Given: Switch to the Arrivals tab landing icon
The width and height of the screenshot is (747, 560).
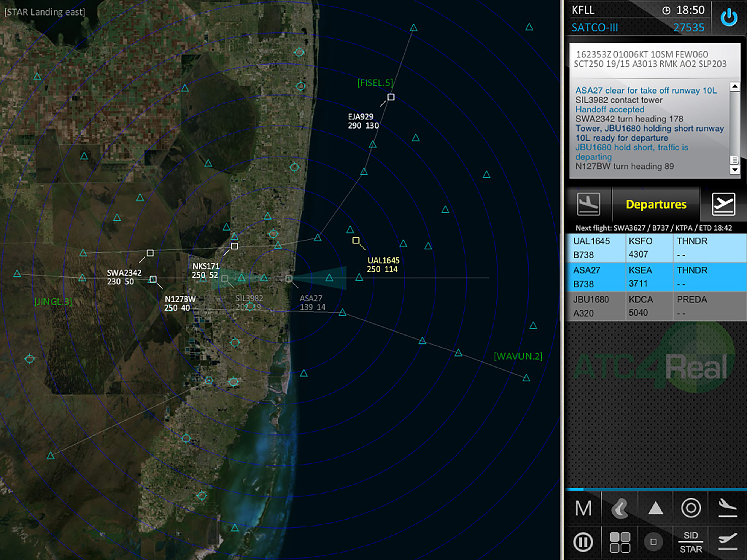Looking at the screenshot, I should point(588,204).
